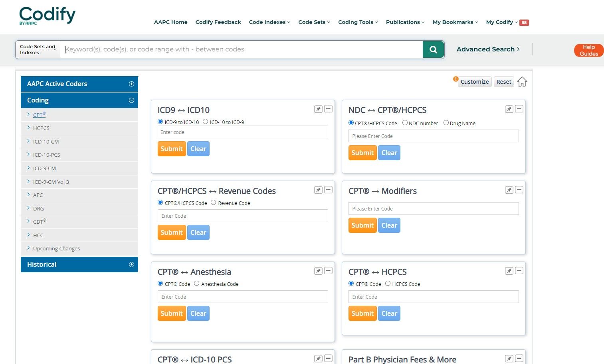Image resolution: width=604 pixels, height=364 pixels.
Task: Minimize the CPT® → Modifiers widget
Action: (x=519, y=190)
